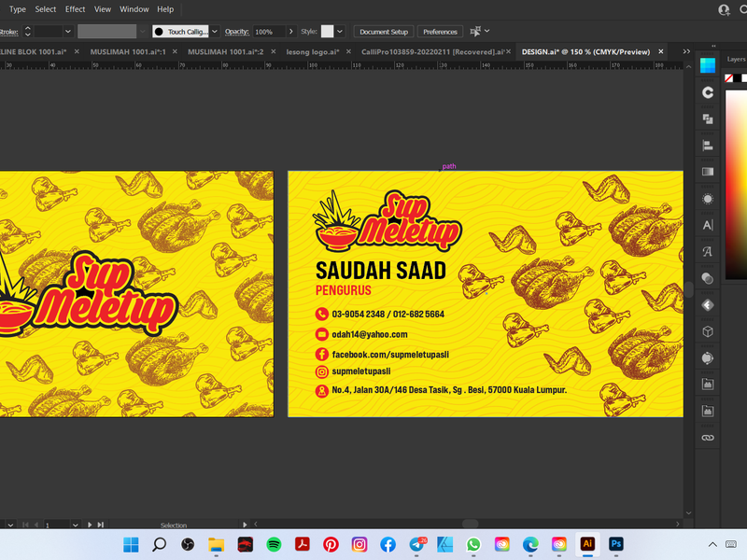
Task: Switch to the CalliPro103859 Recovered tab
Action: click(x=431, y=52)
